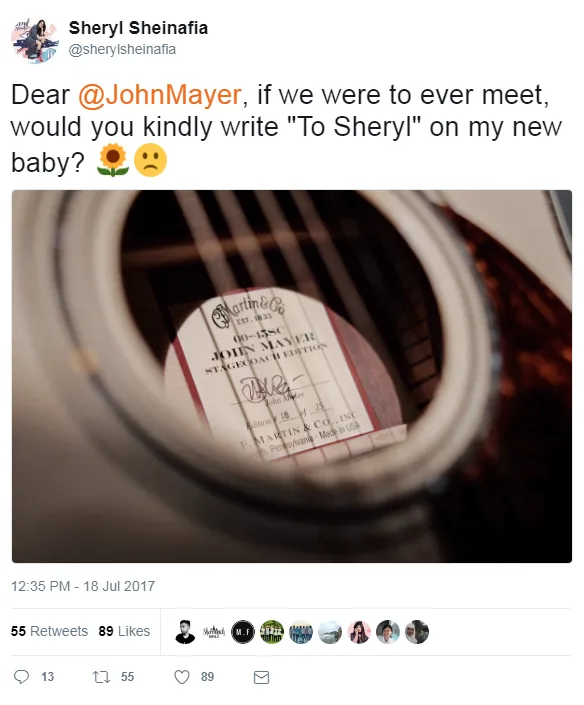This screenshot has height=705, width=584.
Task: Click the pink background liker avatar
Action: click(359, 632)
